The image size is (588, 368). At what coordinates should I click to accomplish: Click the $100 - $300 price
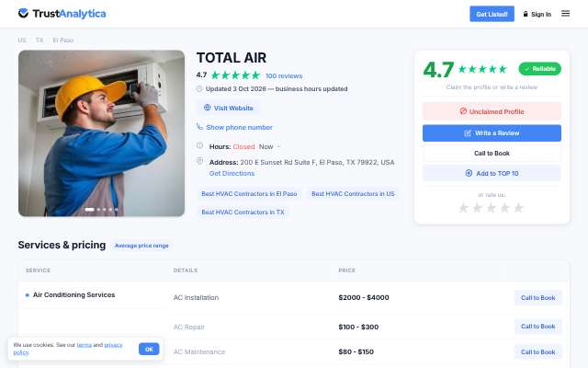pyautogui.click(x=358, y=327)
